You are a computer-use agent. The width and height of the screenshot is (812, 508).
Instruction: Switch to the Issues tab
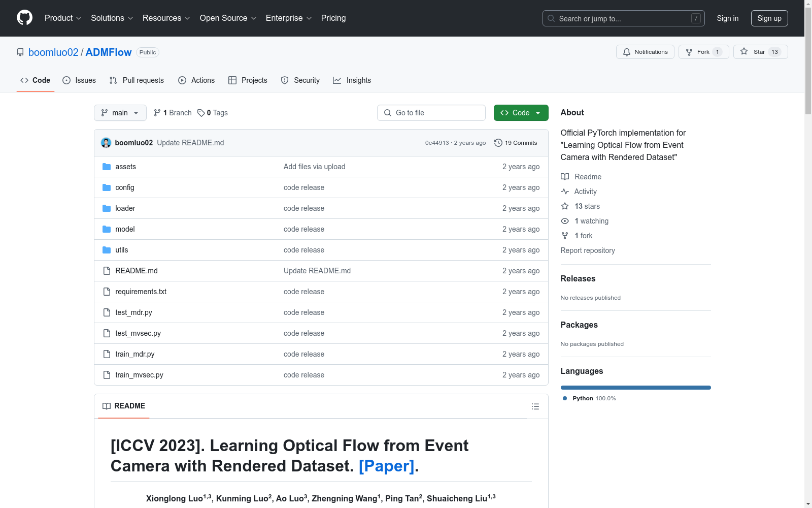point(79,80)
